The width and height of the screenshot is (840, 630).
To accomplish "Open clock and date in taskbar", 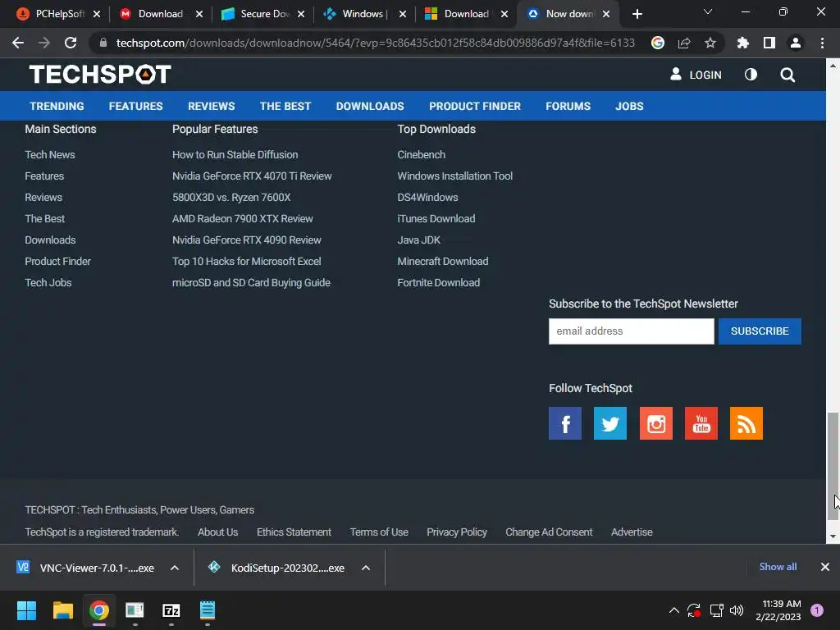I will coord(778,610).
